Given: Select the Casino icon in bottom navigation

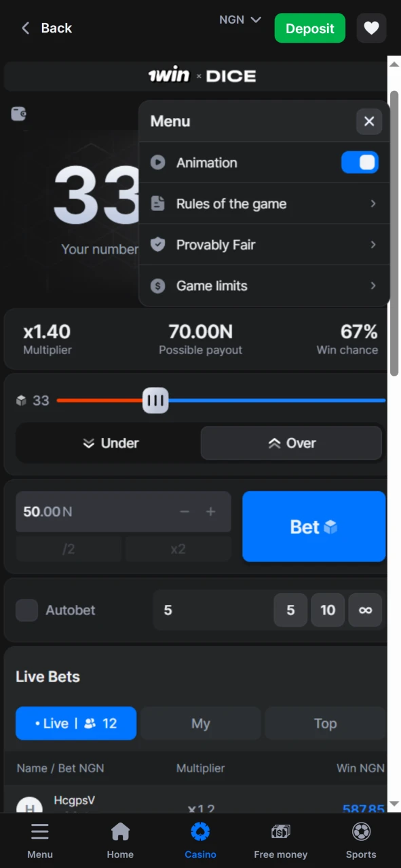Looking at the screenshot, I should [200, 831].
